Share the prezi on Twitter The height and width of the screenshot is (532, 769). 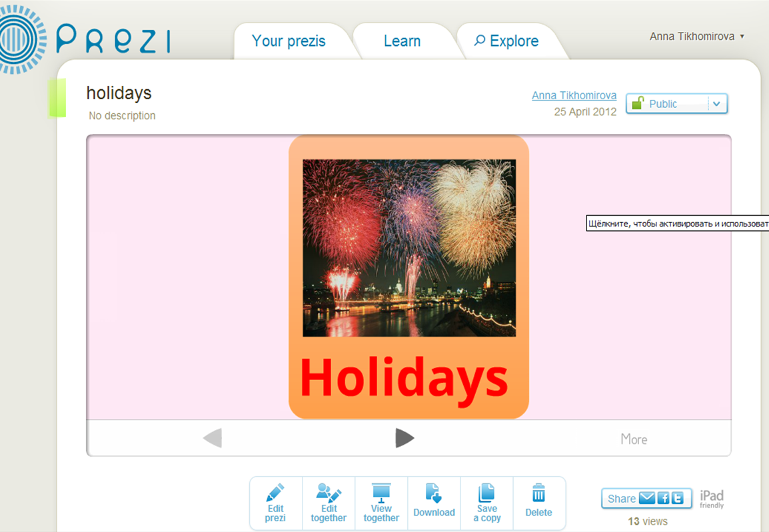pos(678,498)
